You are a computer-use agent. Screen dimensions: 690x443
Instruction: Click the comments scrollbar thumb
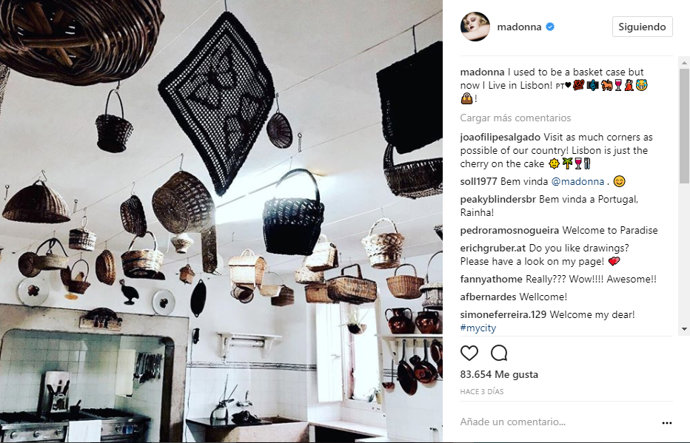pos(684,125)
